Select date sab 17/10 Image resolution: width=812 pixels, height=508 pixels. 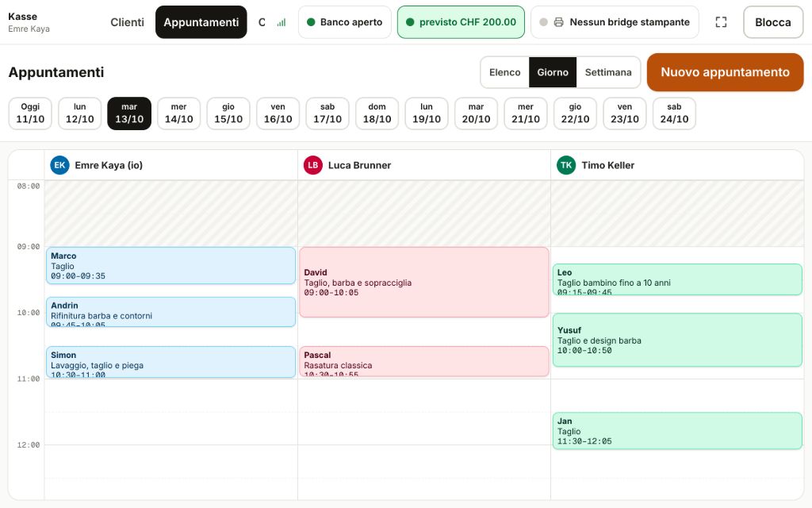[327, 113]
